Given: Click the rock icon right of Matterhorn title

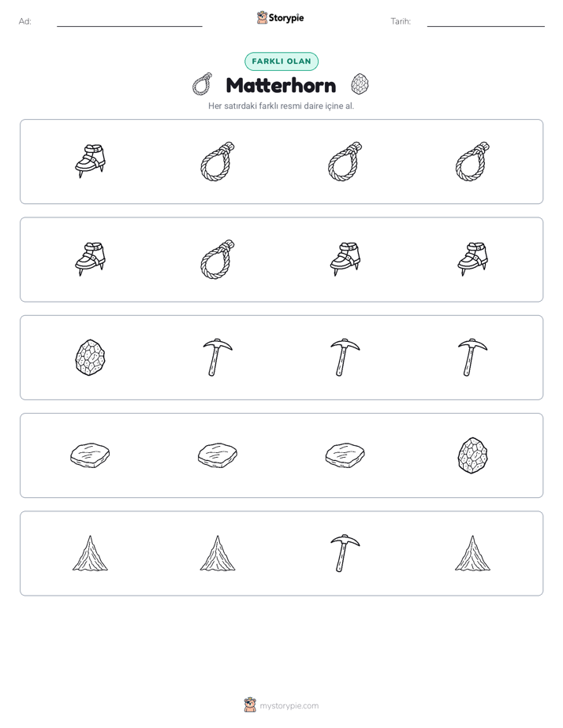Looking at the screenshot, I should [360, 84].
